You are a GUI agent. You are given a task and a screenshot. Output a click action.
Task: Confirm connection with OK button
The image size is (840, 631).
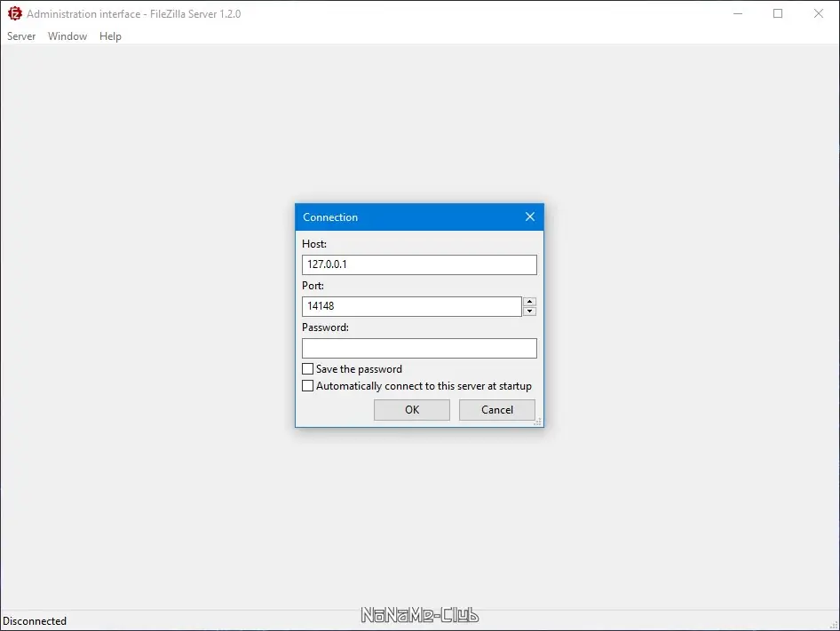(x=412, y=410)
